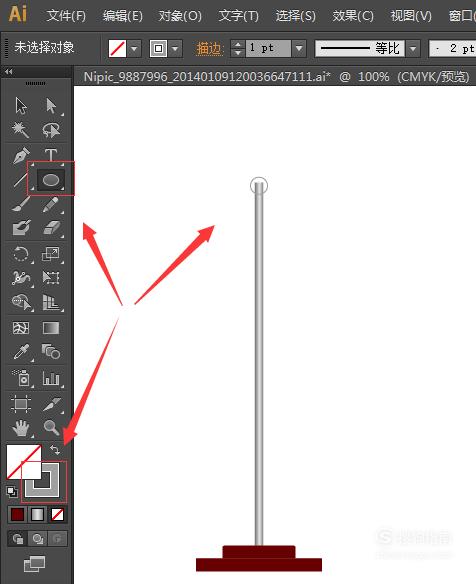This screenshot has width=476, height=584.
Task: Open the 效果(C) menu
Action: (353, 16)
